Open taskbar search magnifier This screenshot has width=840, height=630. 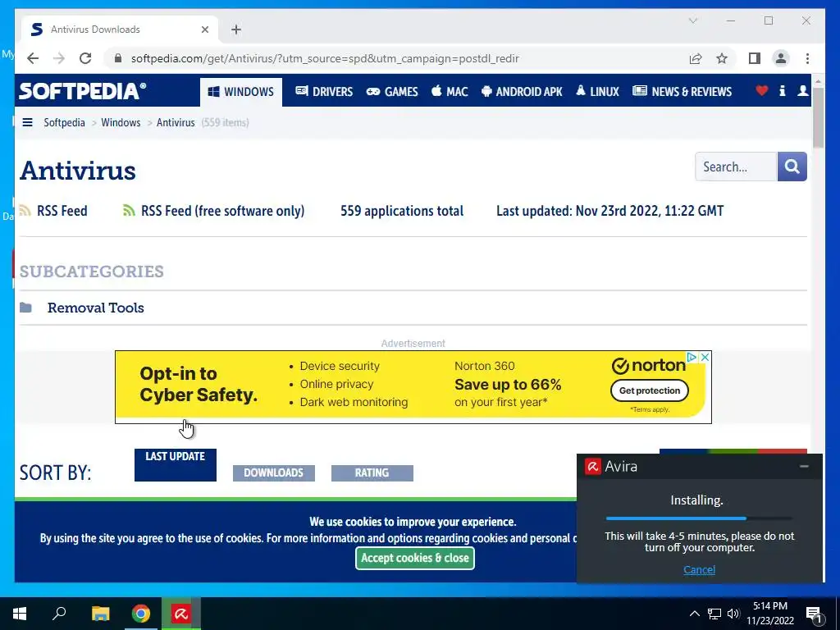coord(59,614)
